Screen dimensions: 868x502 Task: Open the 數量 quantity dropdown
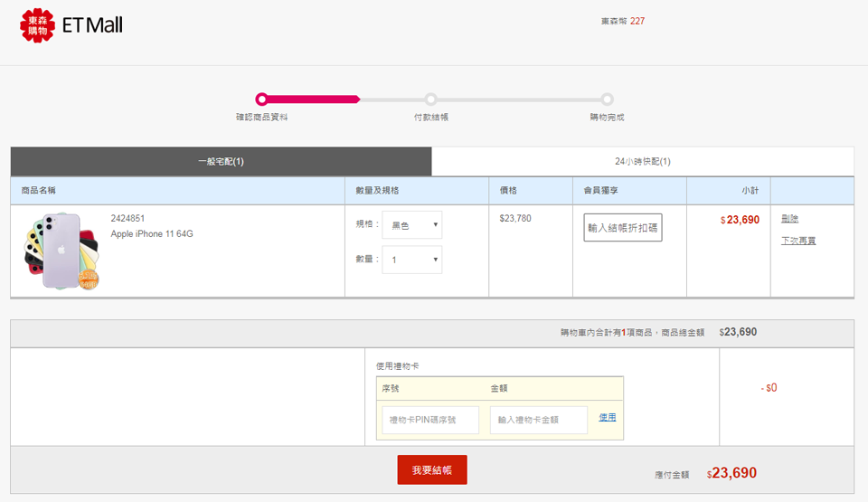click(411, 260)
